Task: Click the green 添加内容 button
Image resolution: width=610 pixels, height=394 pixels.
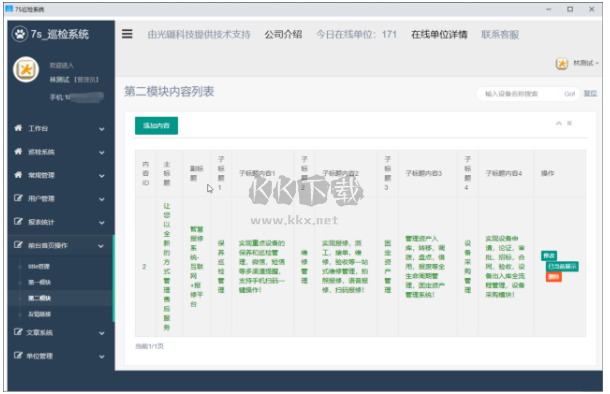Action: point(156,126)
